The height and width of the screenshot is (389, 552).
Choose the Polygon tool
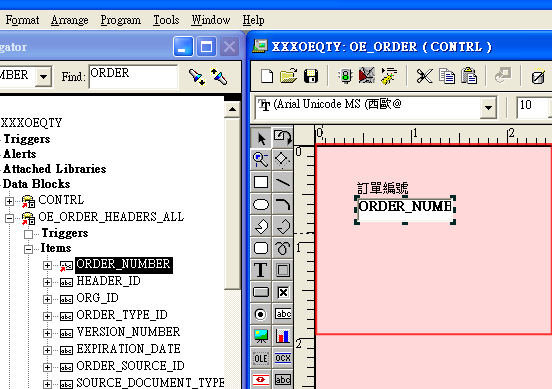pos(261,226)
